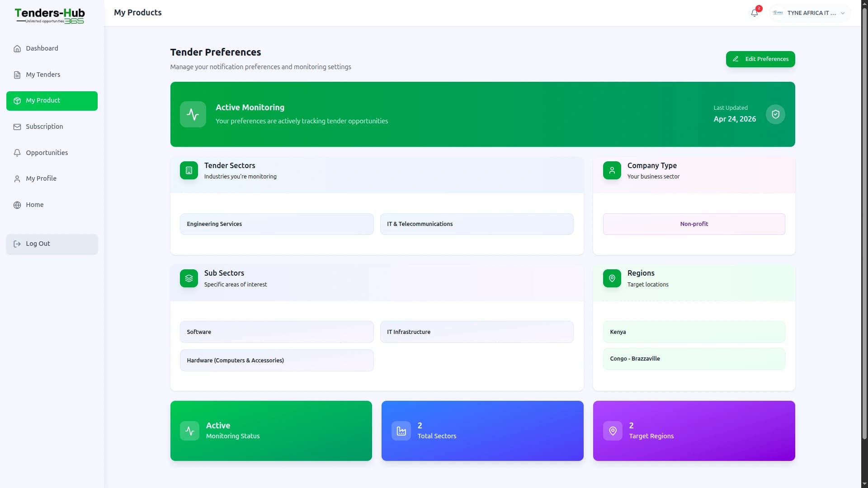This screenshot has height=488, width=868.
Task: Expand the account dropdown chevron
Action: point(843,13)
